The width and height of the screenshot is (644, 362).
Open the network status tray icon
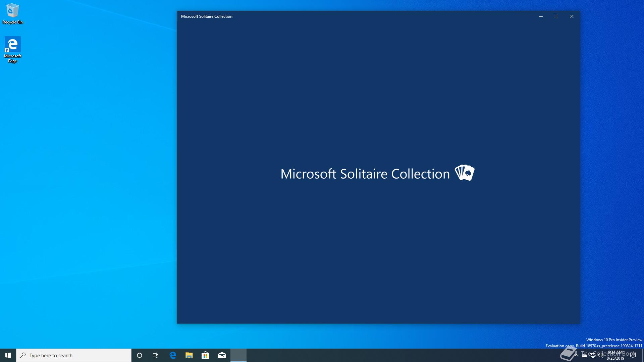coord(593,356)
